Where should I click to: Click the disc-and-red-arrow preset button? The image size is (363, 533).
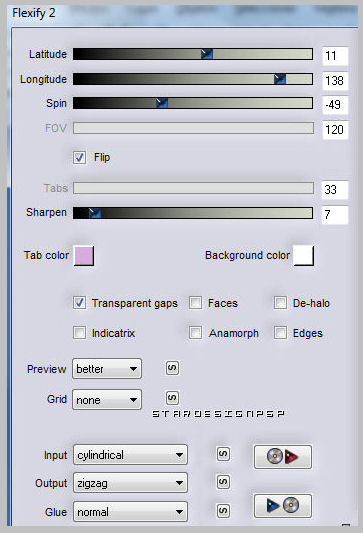pos(282,457)
